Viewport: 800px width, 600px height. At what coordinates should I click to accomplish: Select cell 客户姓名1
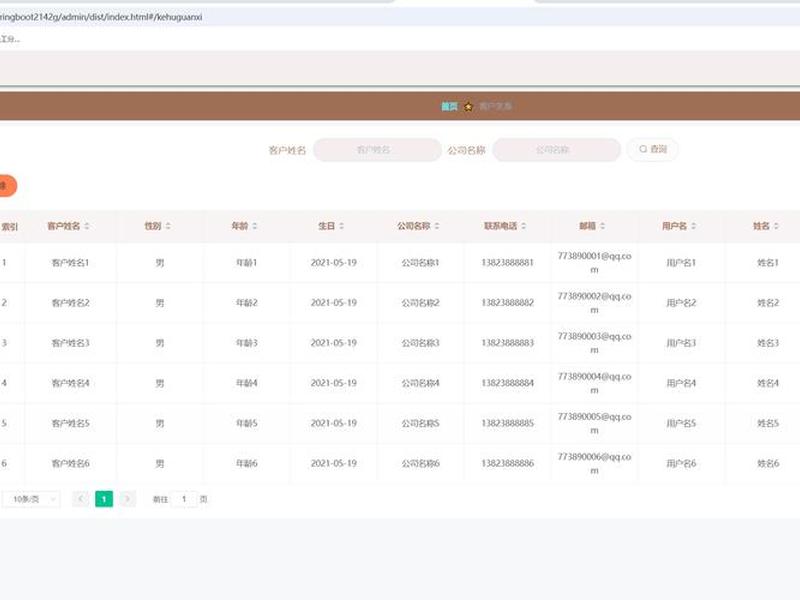click(x=70, y=263)
